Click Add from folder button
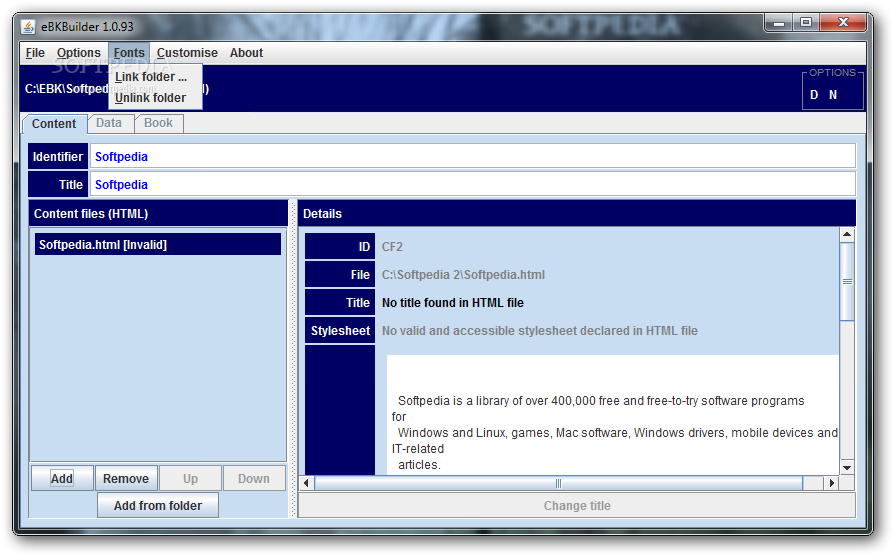 click(x=158, y=506)
